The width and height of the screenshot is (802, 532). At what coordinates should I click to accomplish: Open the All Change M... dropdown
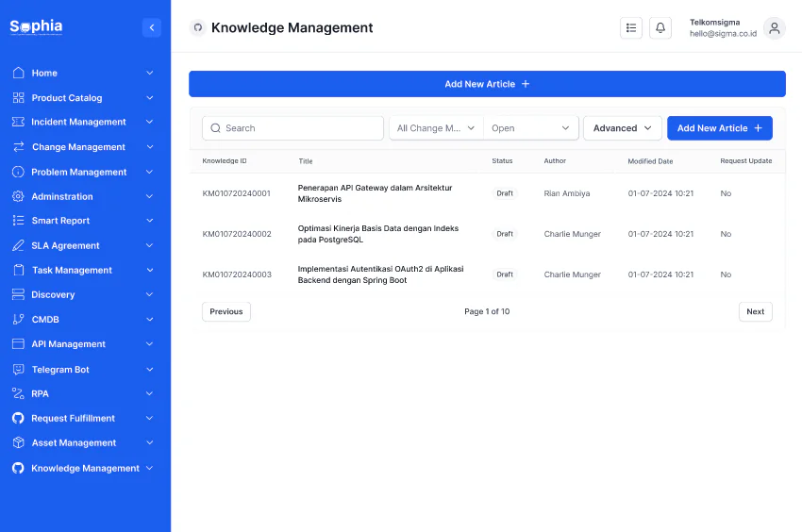pos(436,128)
